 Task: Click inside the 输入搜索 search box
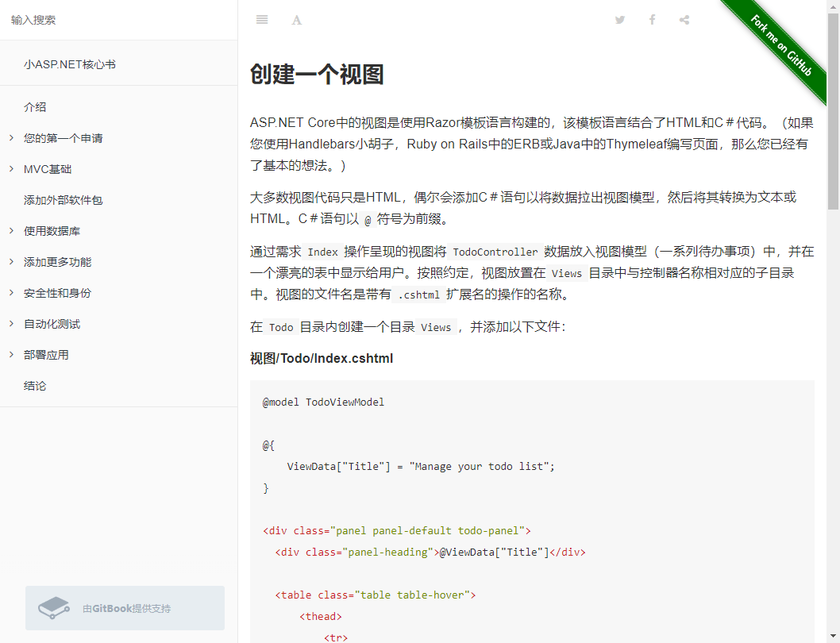[119, 20]
